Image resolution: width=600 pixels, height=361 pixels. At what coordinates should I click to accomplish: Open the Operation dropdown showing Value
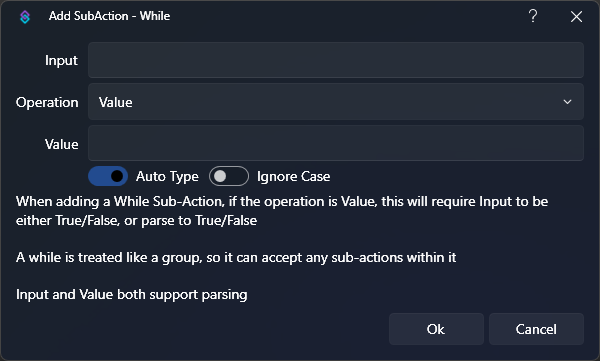pyautogui.click(x=336, y=102)
